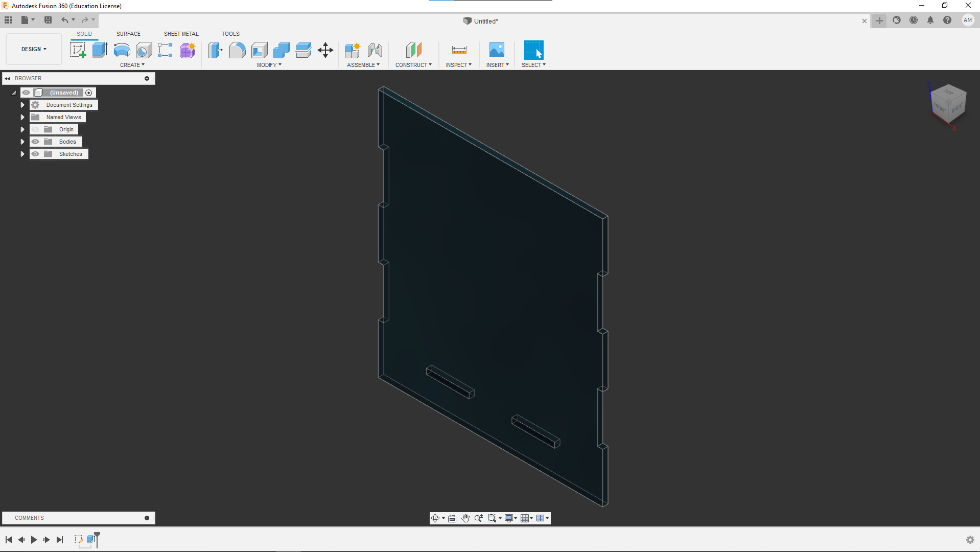
Task: Open the MODIFY dropdown menu
Action: (269, 65)
